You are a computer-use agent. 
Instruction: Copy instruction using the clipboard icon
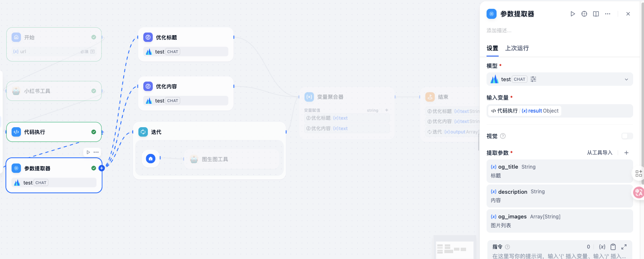tap(613, 247)
